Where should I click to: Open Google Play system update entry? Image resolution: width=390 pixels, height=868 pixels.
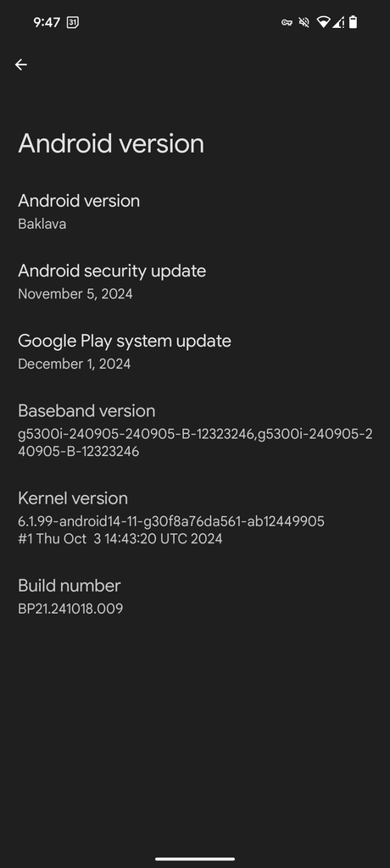click(x=195, y=352)
